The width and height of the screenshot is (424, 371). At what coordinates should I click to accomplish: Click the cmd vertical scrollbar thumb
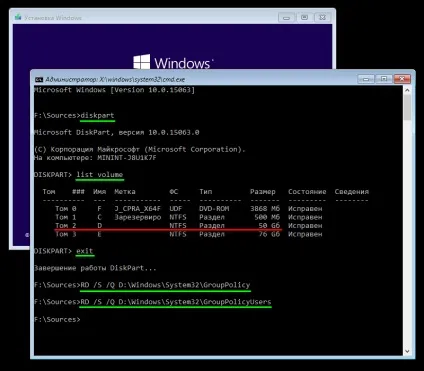407,107
